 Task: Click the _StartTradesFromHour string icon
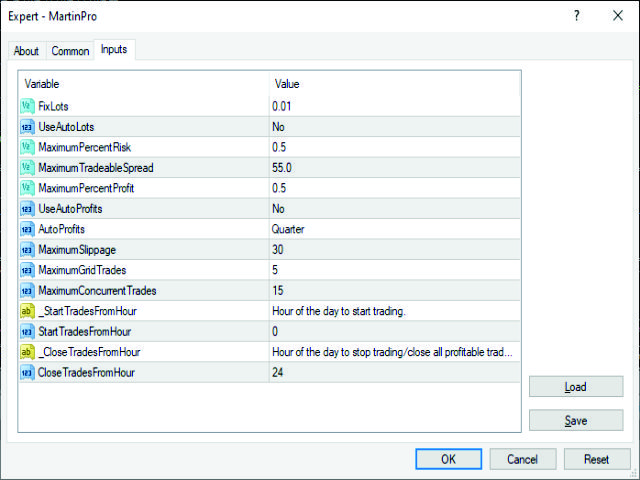pos(27,311)
